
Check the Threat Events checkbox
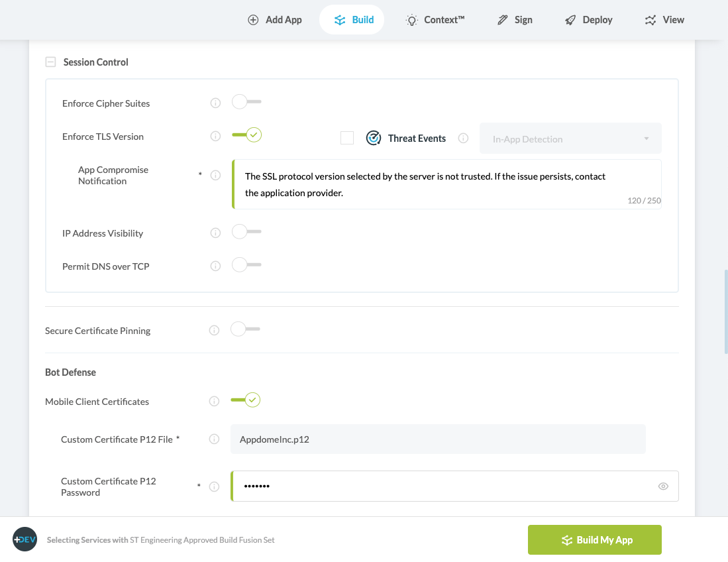[x=348, y=138]
